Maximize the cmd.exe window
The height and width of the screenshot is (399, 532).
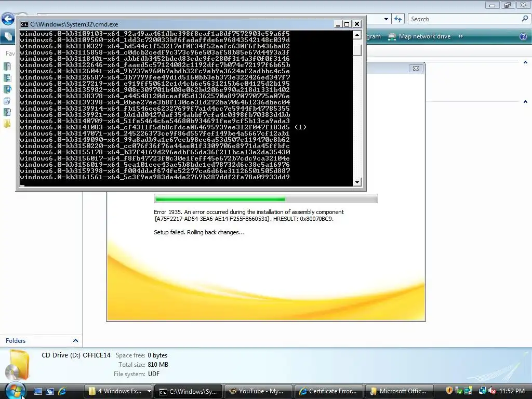[347, 24]
